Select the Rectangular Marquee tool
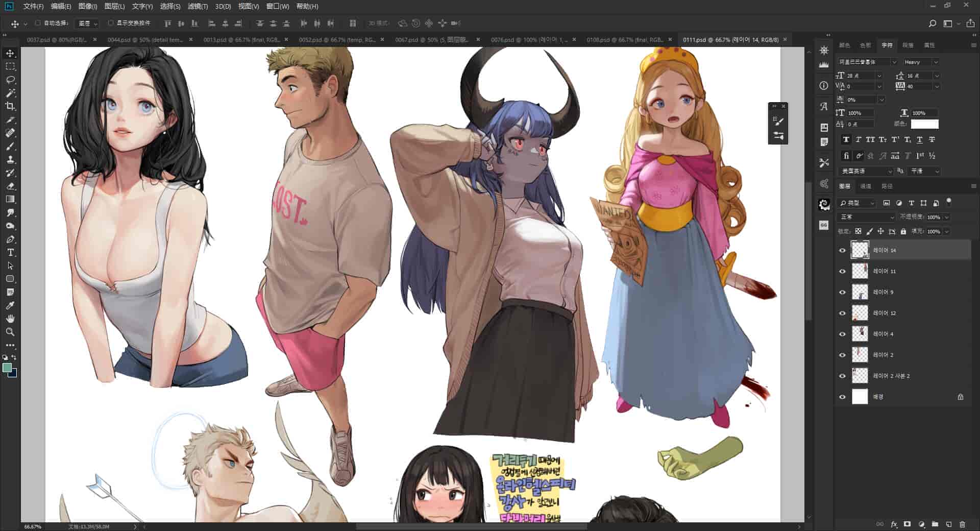 click(x=10, y=66)
